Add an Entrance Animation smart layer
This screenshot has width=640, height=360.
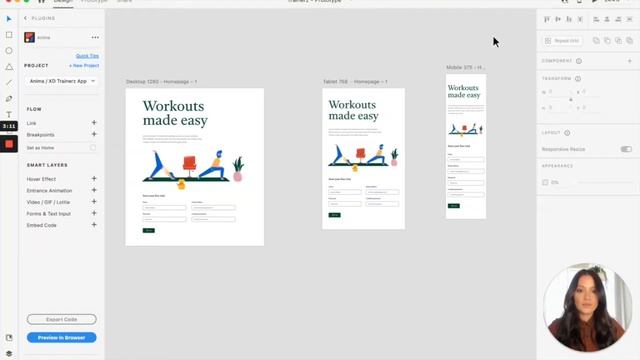point(94,190)
